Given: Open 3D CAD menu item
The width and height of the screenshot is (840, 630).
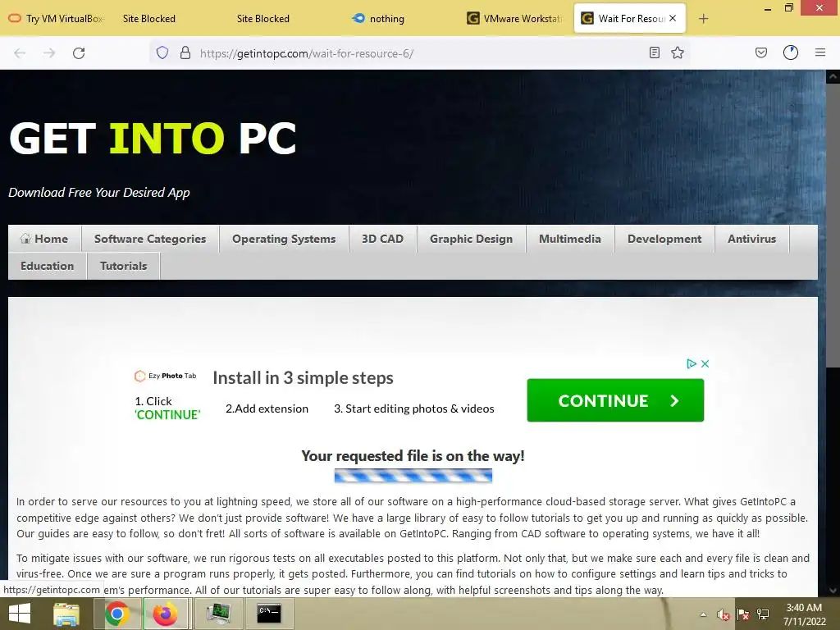Looking at the screenshot, I should (x=382, y=239).
